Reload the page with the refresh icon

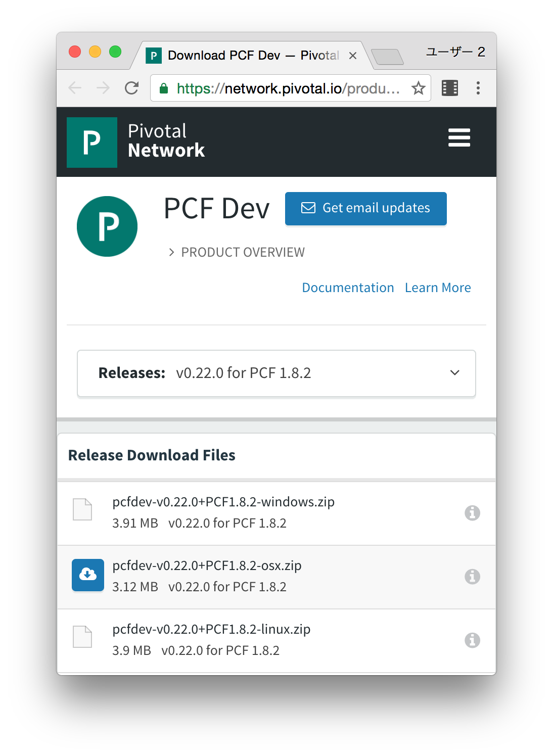click(132, 88)
